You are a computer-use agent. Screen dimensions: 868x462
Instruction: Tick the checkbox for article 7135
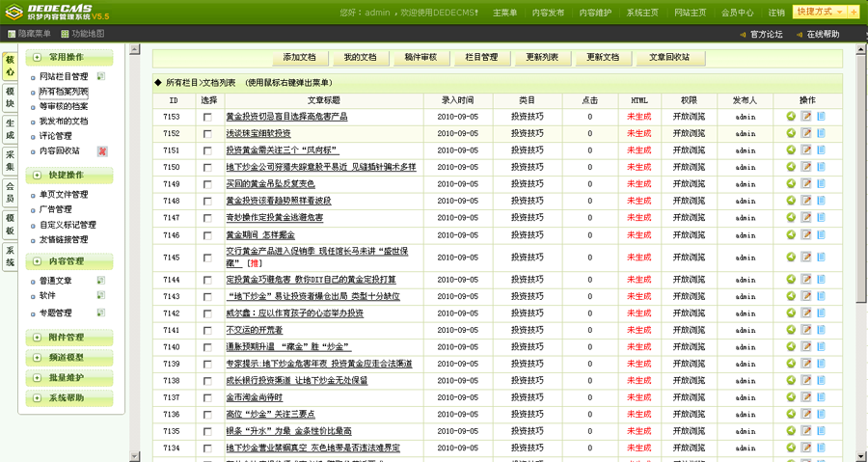pos(207,431)
